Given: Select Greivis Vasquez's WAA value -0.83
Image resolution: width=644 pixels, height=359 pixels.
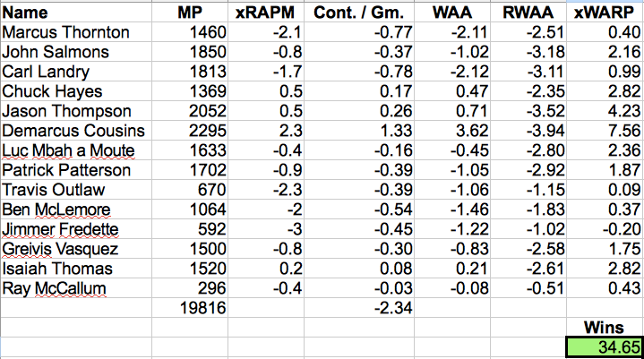Looking at the screenshot, I should coord(452,249).
